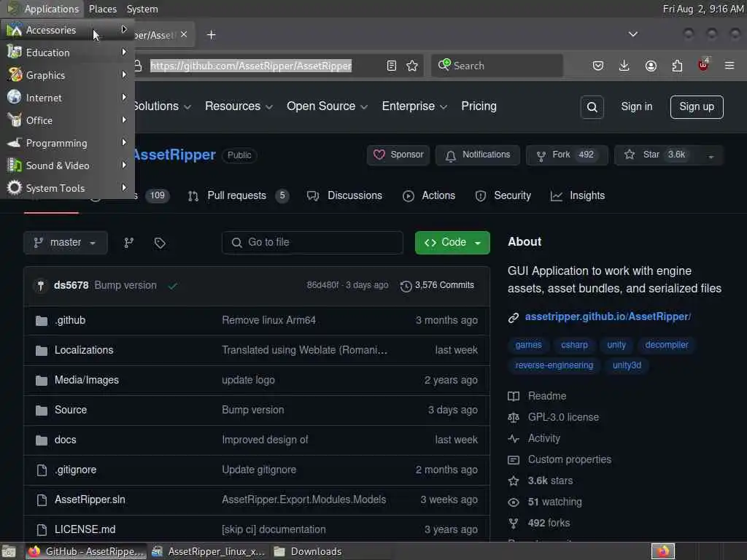Open the .github folder
747x560 pixels.
[x=70, y=320]
